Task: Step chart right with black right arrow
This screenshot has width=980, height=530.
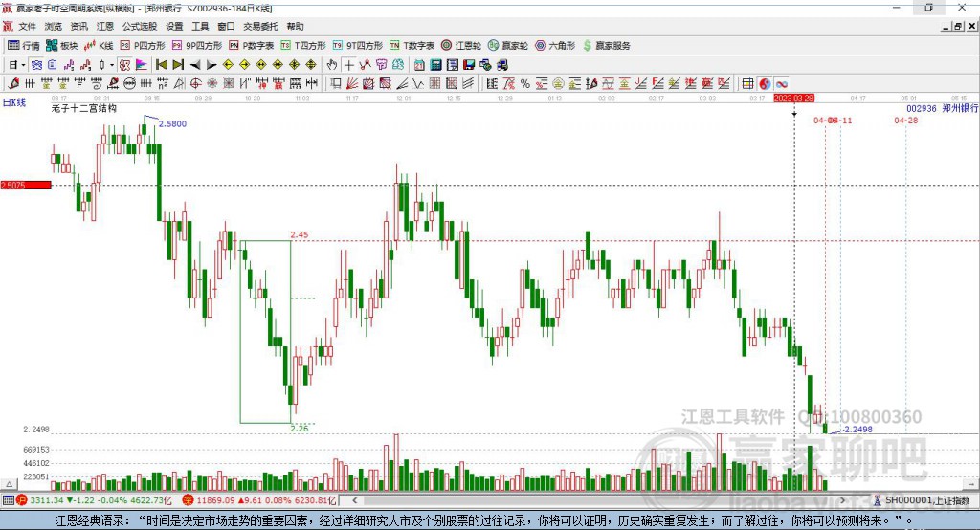Action: (212, 65)
